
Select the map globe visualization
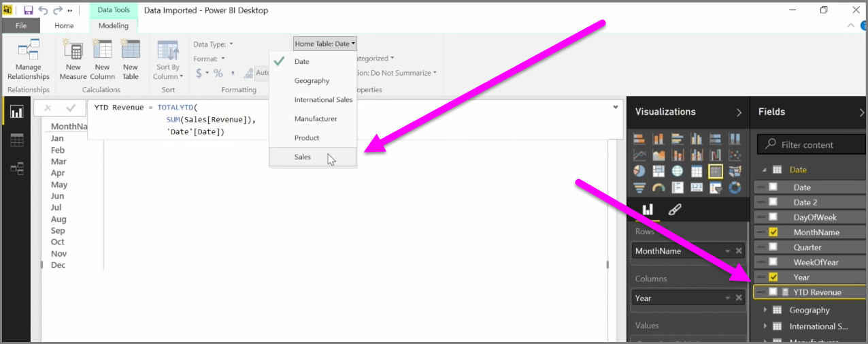coord(678,171)
